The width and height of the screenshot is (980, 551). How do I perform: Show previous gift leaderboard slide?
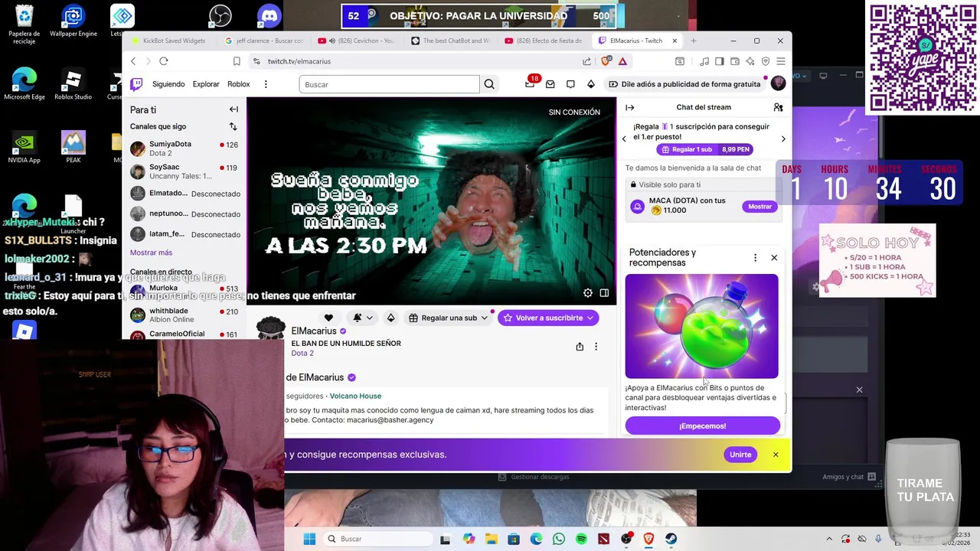coord(624,139)
